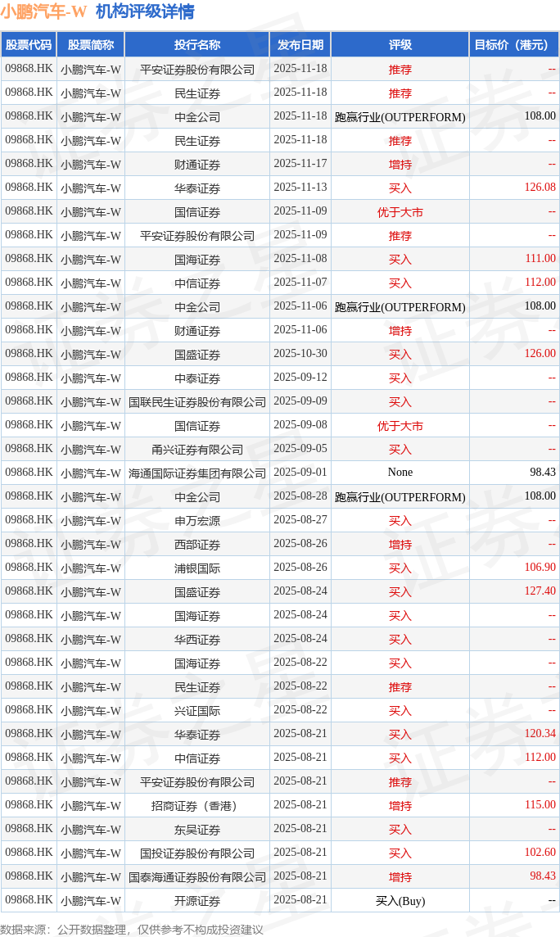Click target price 120.34
Viewport: 560px width, 937px height.
point(540,734)
